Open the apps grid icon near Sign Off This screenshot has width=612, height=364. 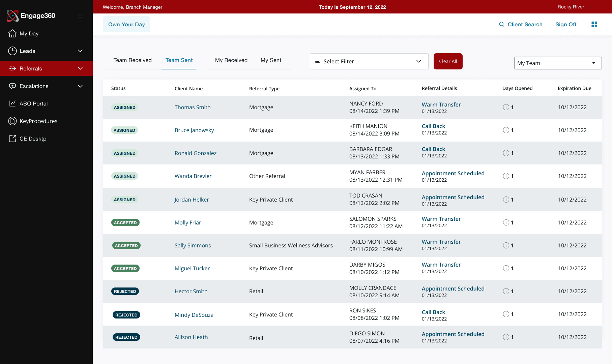(x=594, y=24)
